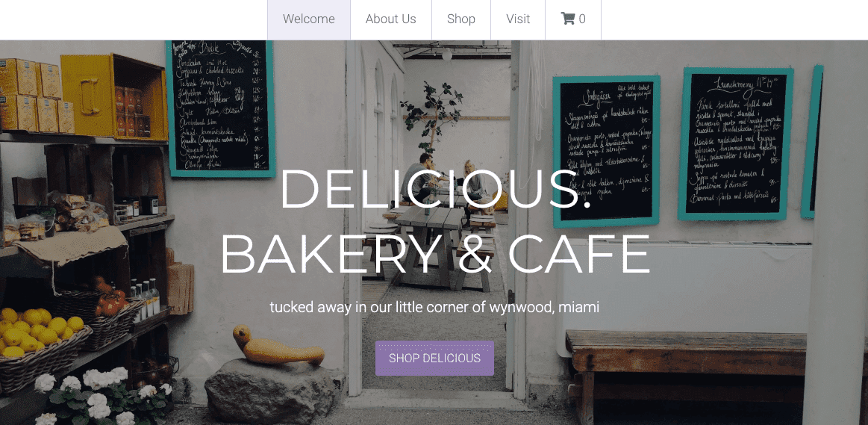868x425 pixels.
Task: Select the BAKERY & CAFE heading
Action: click(x=435, y=255)
